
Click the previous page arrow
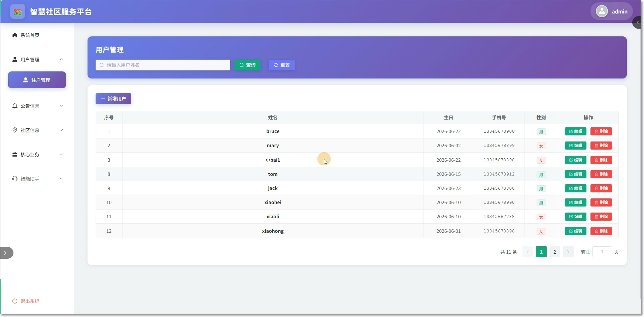528,252
